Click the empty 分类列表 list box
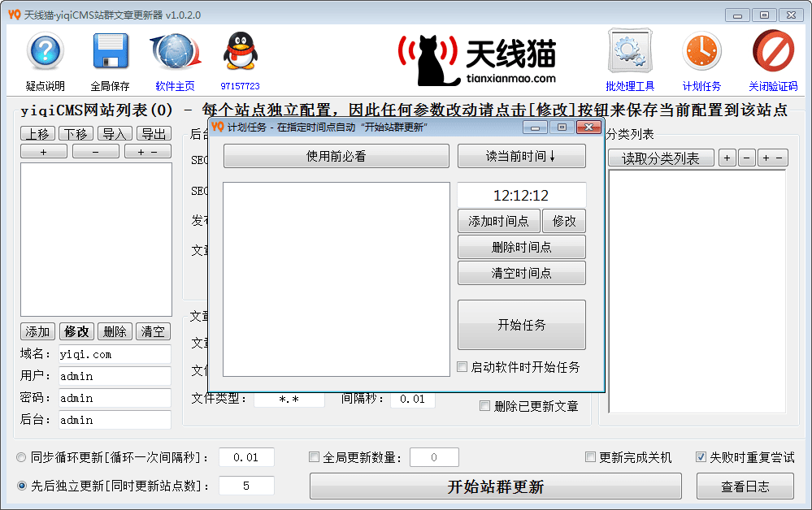Image resolution: width=812 pixels, height=510 pixels. 697,292
